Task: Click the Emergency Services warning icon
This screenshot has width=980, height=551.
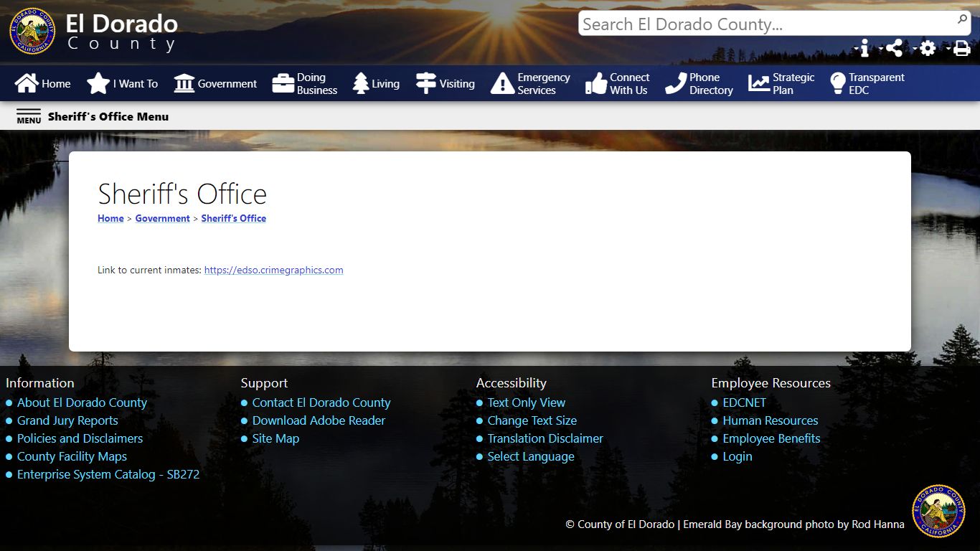Action: pos(502,83)
